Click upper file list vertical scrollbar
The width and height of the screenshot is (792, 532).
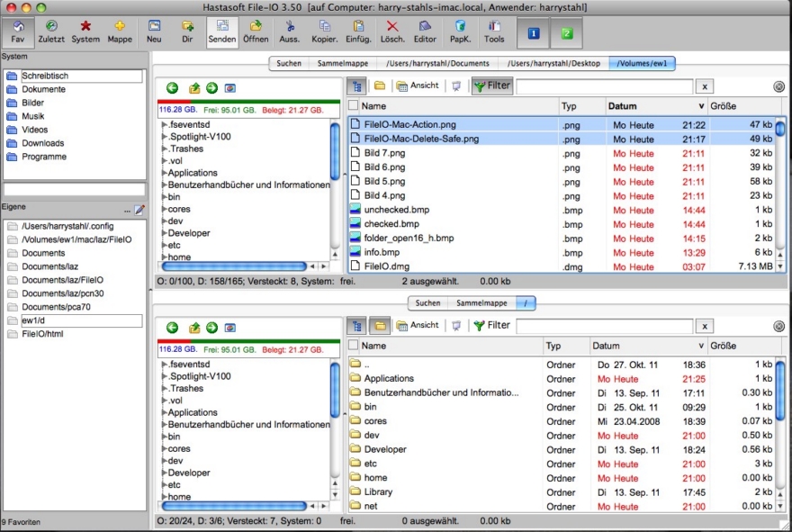[780, 128]
